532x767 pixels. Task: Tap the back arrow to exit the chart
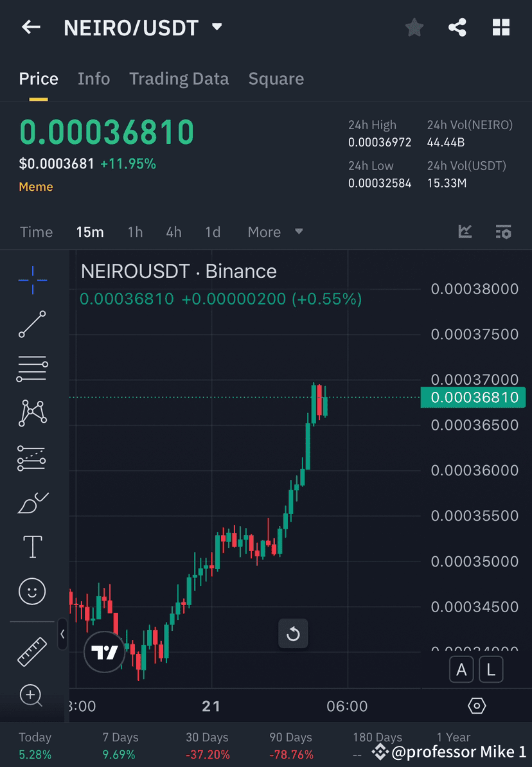[x=31, y=27]
